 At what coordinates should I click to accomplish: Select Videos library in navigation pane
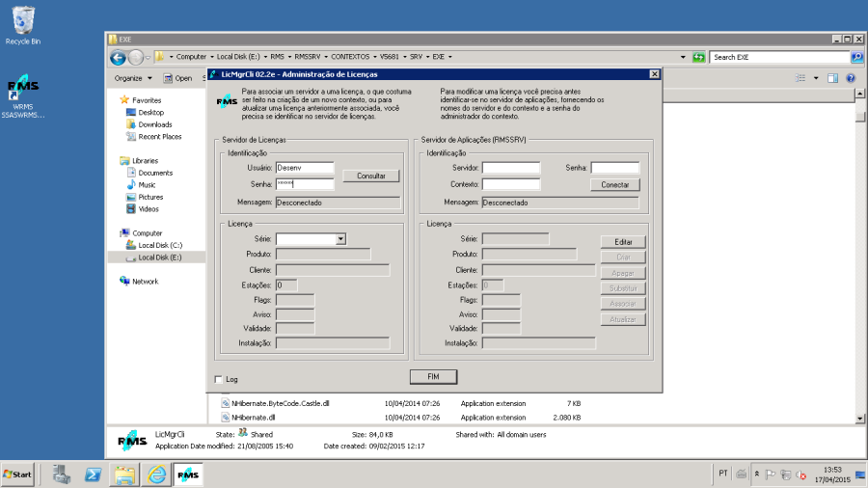pos(149,209)
